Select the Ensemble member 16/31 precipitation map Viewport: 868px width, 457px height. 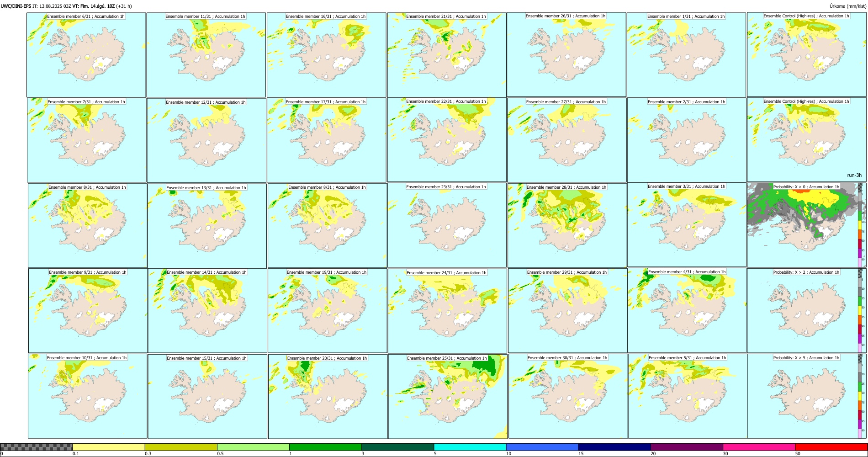pyautogui.click(x=326, y=55)
